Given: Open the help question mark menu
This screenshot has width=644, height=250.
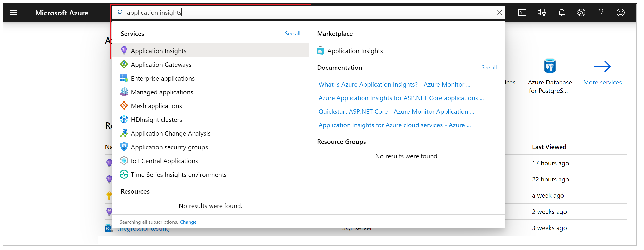Looking at the screenshot, I should pos(601,13).
